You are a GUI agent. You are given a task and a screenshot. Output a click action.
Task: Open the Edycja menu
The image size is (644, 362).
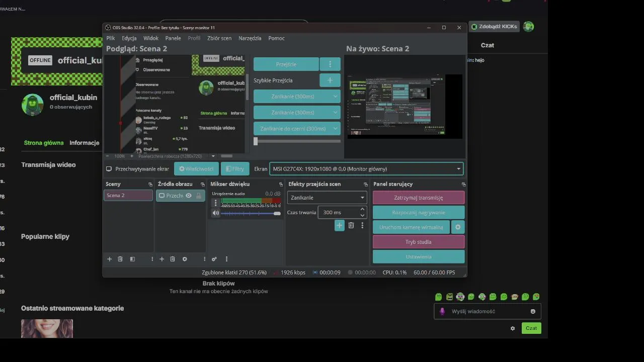(129, 38)
